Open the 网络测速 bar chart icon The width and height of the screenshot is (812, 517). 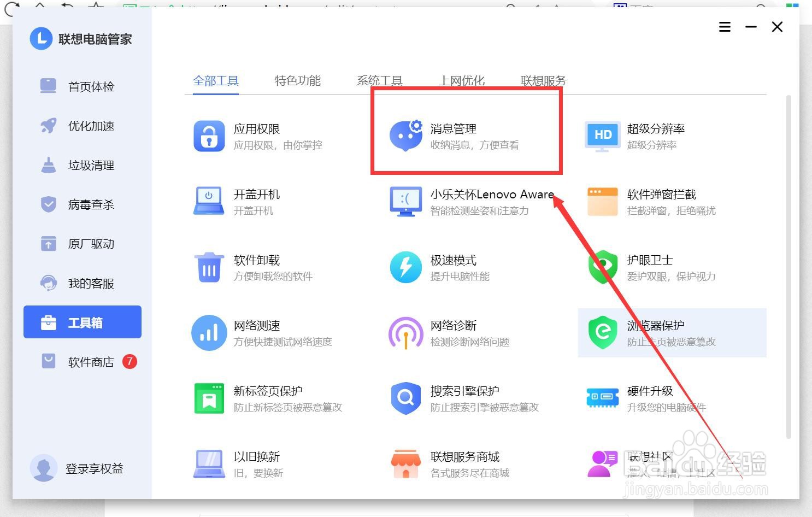209,332
